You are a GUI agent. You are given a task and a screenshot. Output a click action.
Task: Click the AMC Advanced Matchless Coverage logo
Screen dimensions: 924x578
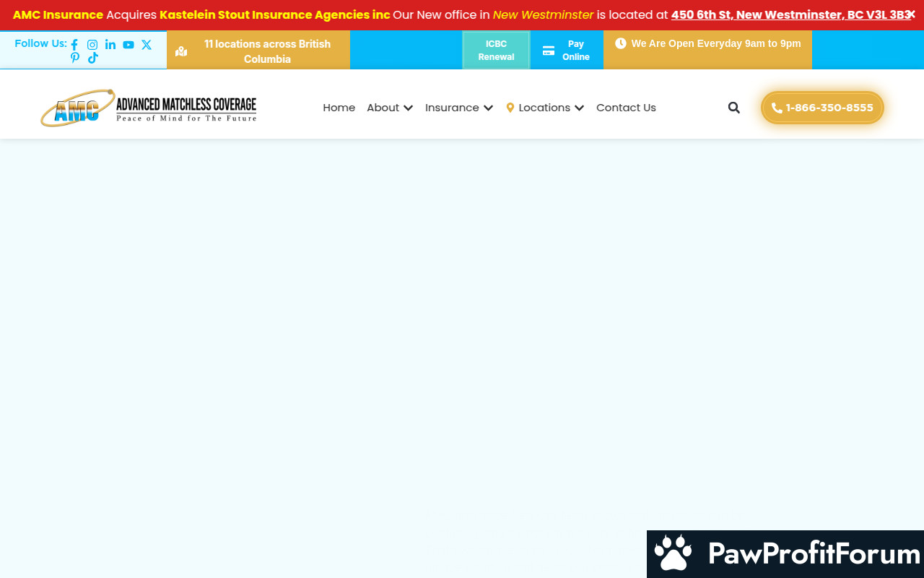pyautogui.click(x=149, y=108)
